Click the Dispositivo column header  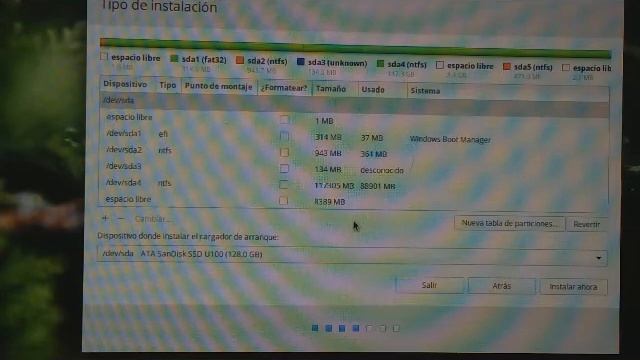click(125, 84)
